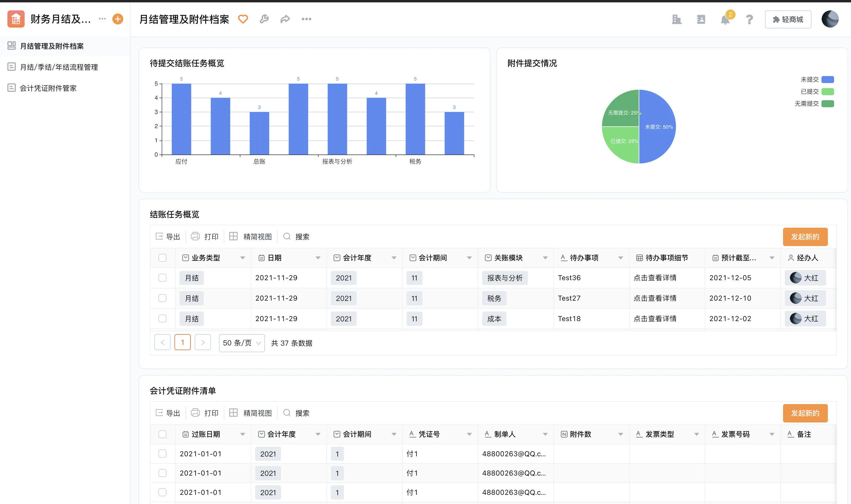Check the Test36 row checkbox
This screenshot has height=504, width=851.
[162, 278]
